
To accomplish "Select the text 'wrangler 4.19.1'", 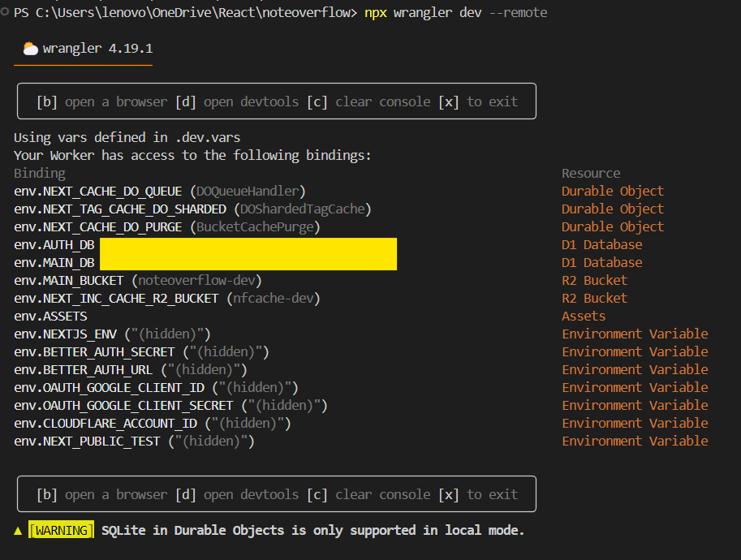I will [x=98, y=48].
